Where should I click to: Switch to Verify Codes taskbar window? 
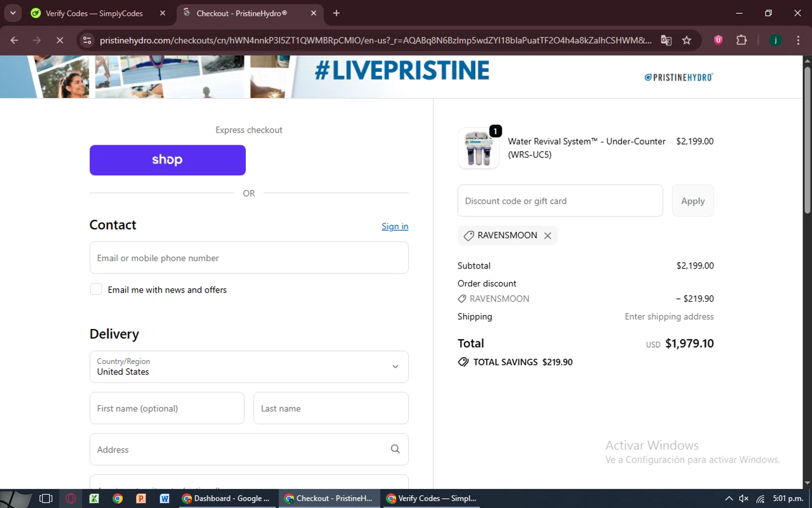432,498
